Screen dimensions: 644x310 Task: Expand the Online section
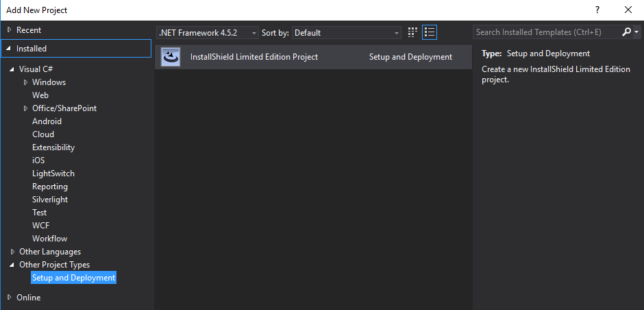(x=10, y=297)
